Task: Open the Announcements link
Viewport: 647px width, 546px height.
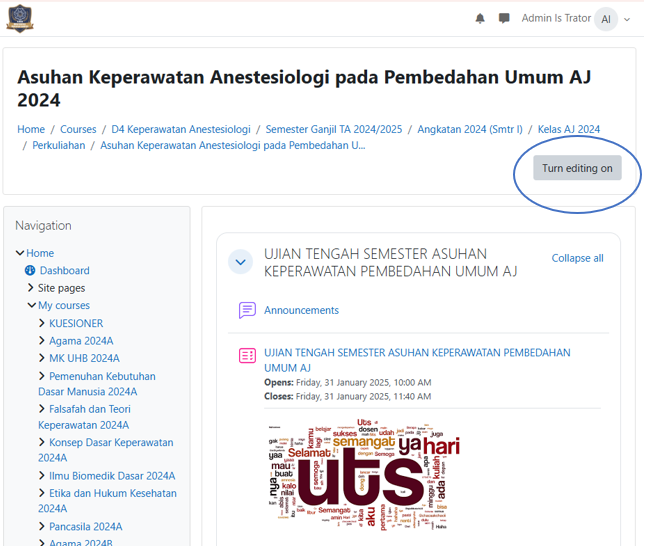Action: pyautogui.click(x=301, y=310)
